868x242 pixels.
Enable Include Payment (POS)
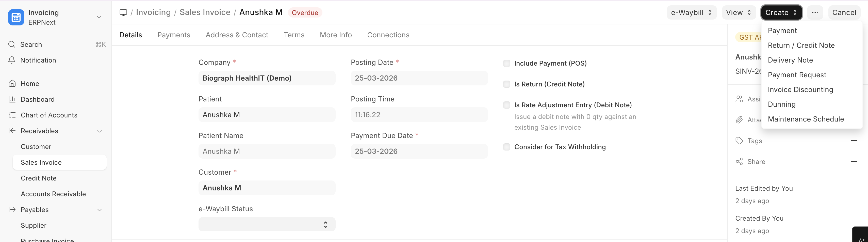coord(506,63)
